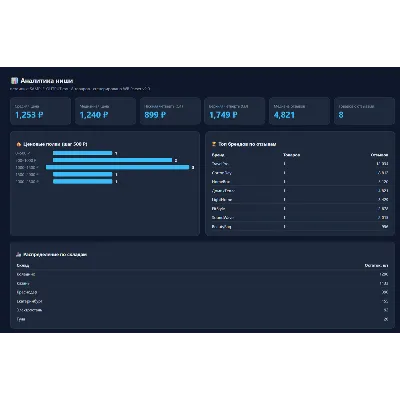Viewport: 400px width, 400px height.
Task: Select the Аналитика ниши page title
Action: (47, 81)
